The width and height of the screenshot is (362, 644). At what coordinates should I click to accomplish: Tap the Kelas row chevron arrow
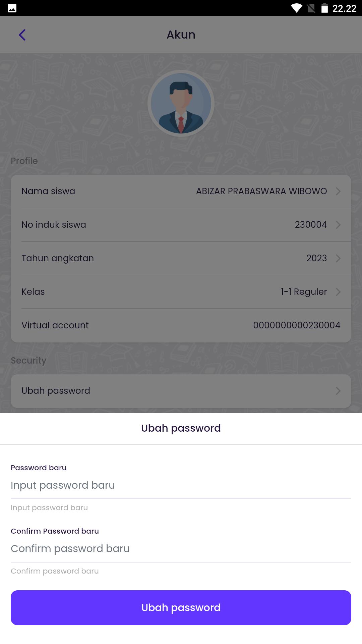[338, 292]
